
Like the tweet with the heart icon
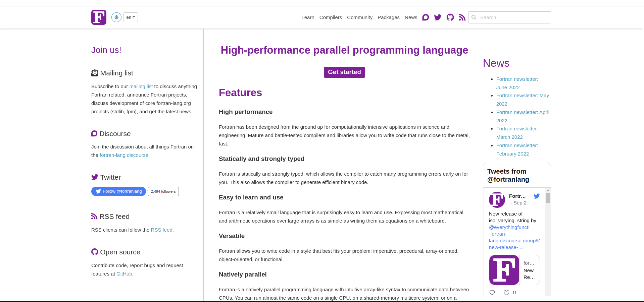tap(507, 293)
